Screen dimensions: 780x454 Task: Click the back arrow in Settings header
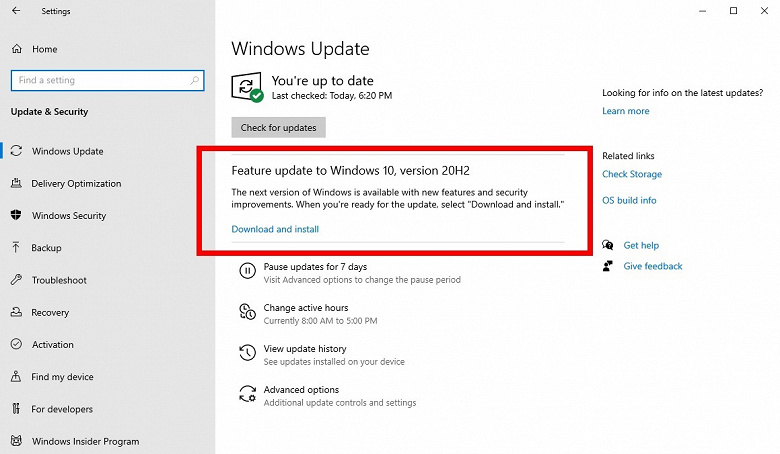coord(16,12)
